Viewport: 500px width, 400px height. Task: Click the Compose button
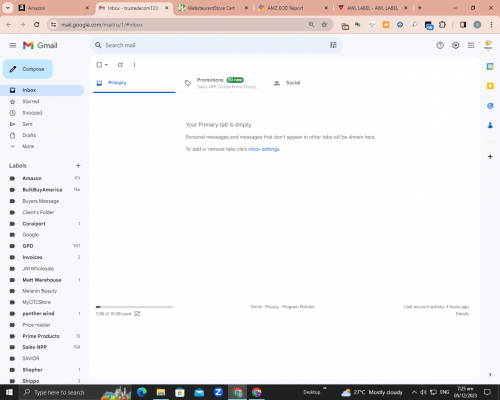pos(28,69)
